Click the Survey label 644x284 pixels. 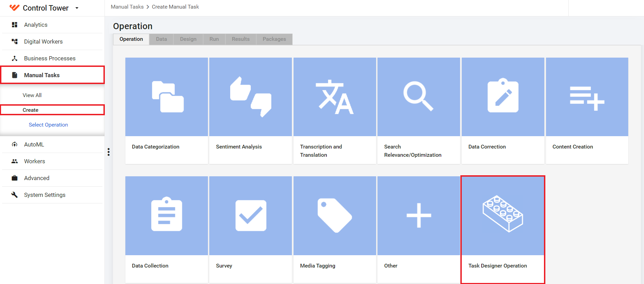[x=224, y=266]
